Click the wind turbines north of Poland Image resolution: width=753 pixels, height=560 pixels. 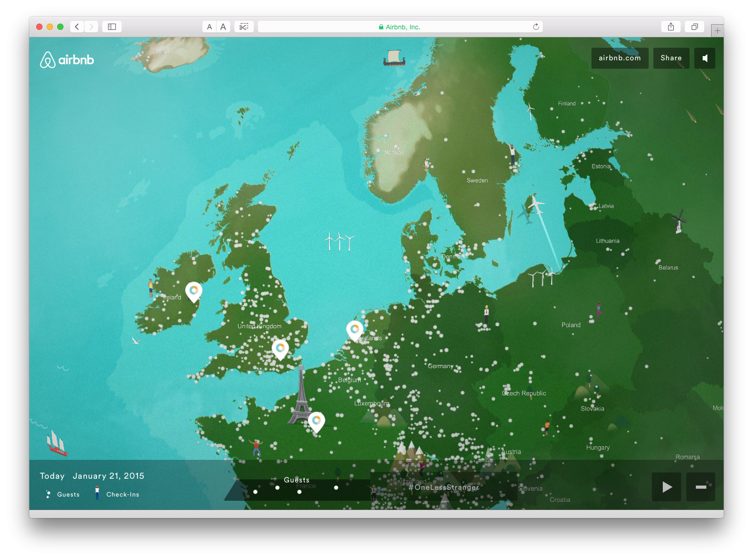click(x=542, y=276)
